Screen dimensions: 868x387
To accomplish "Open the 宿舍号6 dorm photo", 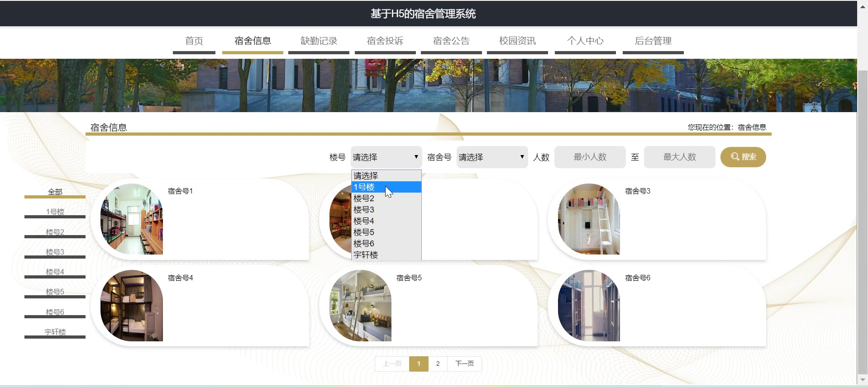I will click(x=589, y=306).
